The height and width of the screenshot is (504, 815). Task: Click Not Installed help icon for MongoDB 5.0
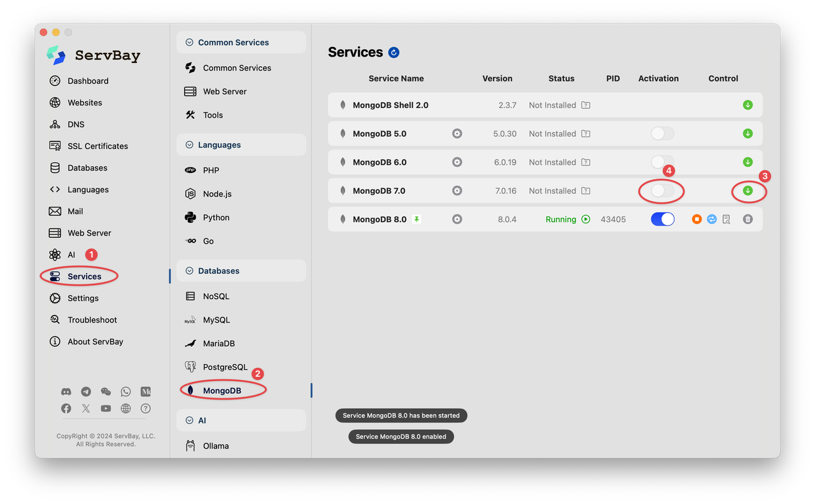pos(586,134)
